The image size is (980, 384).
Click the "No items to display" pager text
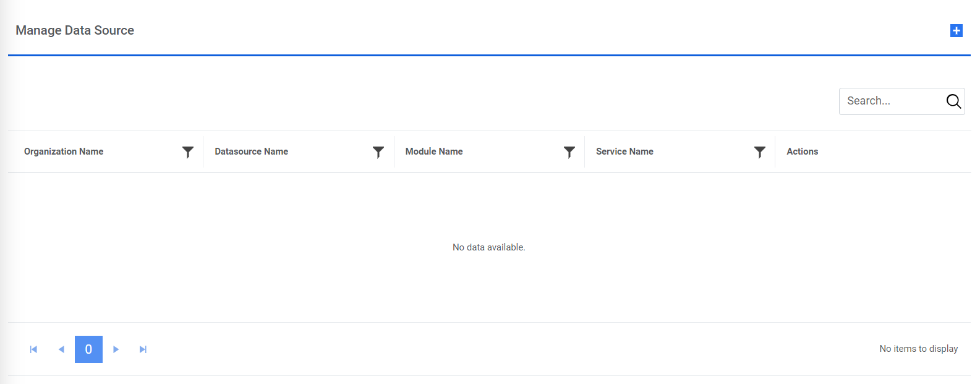[918, 349]
